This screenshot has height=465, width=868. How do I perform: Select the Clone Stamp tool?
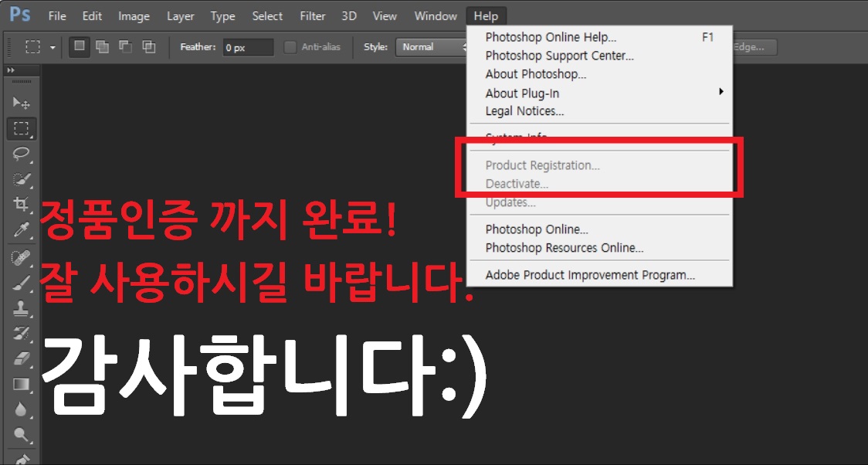click(x=21, y=308)
